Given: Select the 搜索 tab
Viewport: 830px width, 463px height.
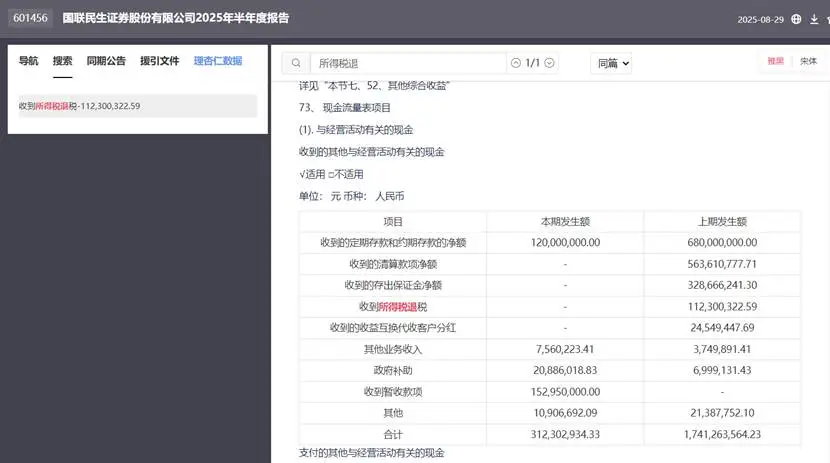Looking at the screenshot, I should pos(62,61).
